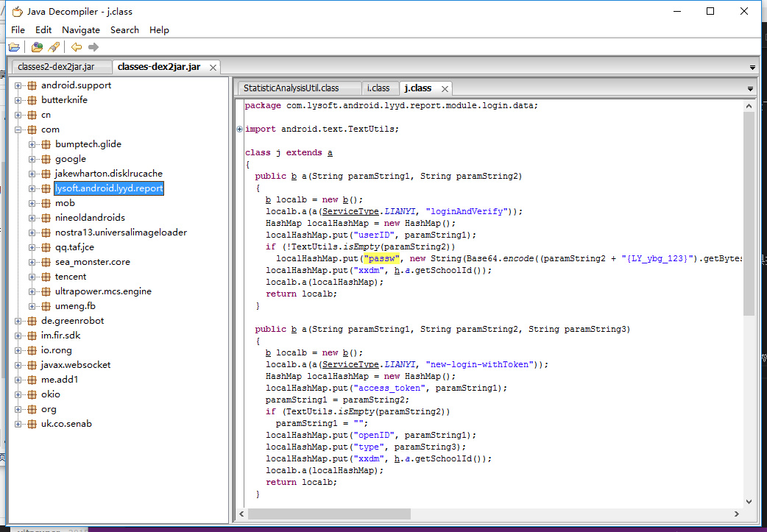This screenshot has height=532, width=767.
Task: Follow the ServiceType link on loginAndVerify line
Action: pos(350,211)
